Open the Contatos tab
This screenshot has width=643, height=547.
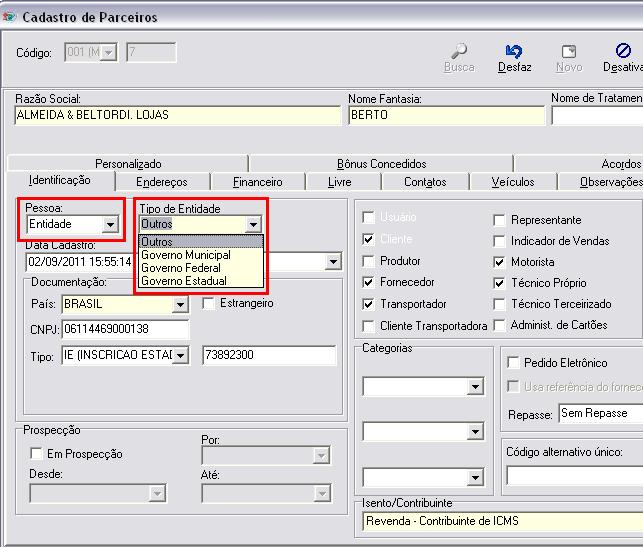tap(425, 182)
